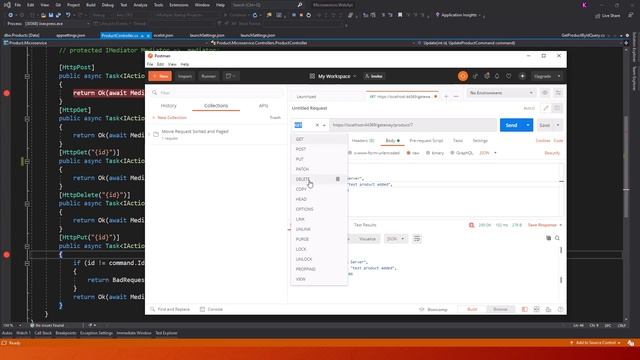Switch response view to Visualize
Screen dimensions: 640x360
pos(367,239)
